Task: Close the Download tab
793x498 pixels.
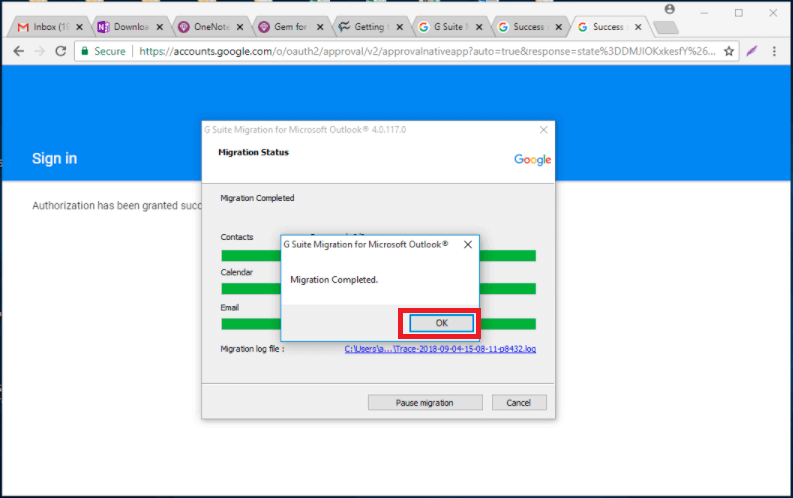Action: [160, 27]
